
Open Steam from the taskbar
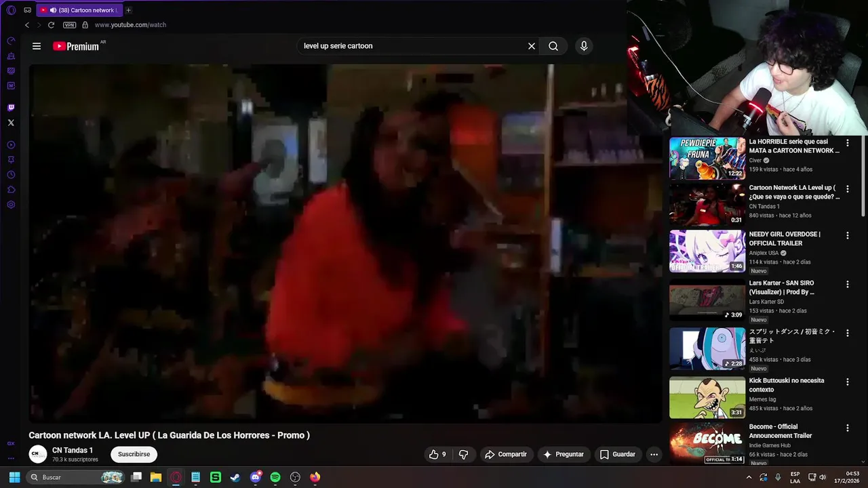235,477
